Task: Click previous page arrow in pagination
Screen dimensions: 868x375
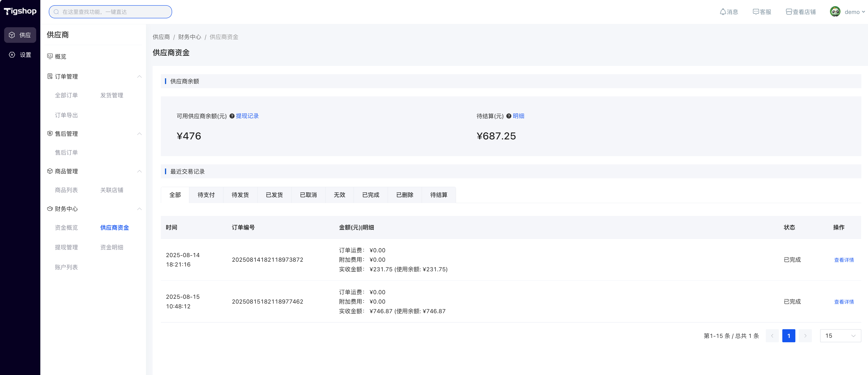Action: [x=772, y=336]
